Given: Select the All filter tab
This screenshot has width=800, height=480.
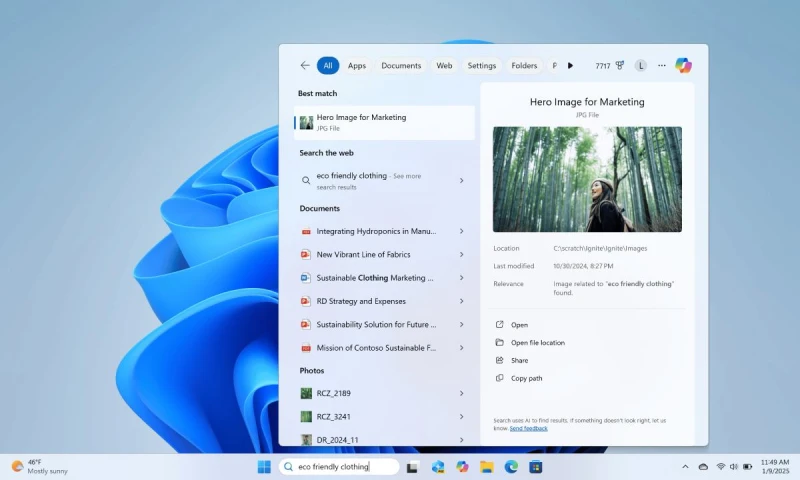Looking at the screenshot, I should click(328, 65).
